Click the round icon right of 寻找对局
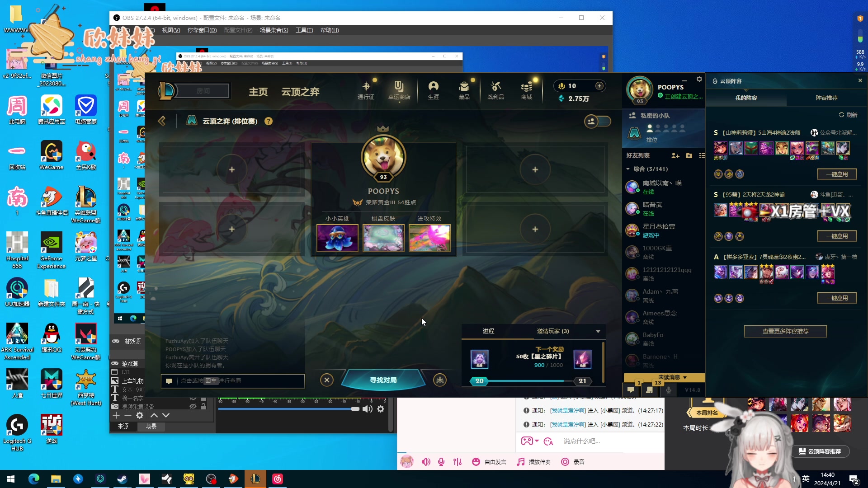 coord(440,380)
